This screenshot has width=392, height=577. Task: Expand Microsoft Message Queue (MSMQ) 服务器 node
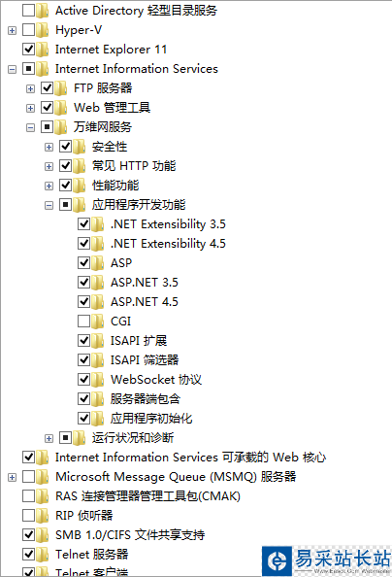[x=13, y=478]
